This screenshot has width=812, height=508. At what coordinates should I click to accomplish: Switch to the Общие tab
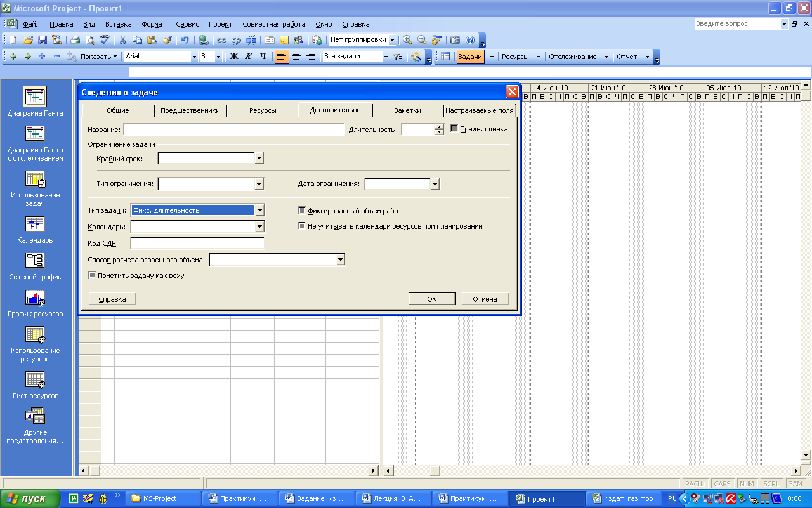(x=118, y=110)
